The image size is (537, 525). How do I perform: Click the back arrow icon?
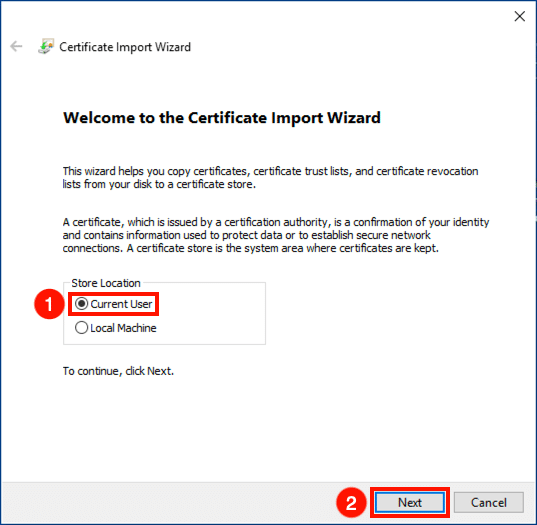point(16,46)
